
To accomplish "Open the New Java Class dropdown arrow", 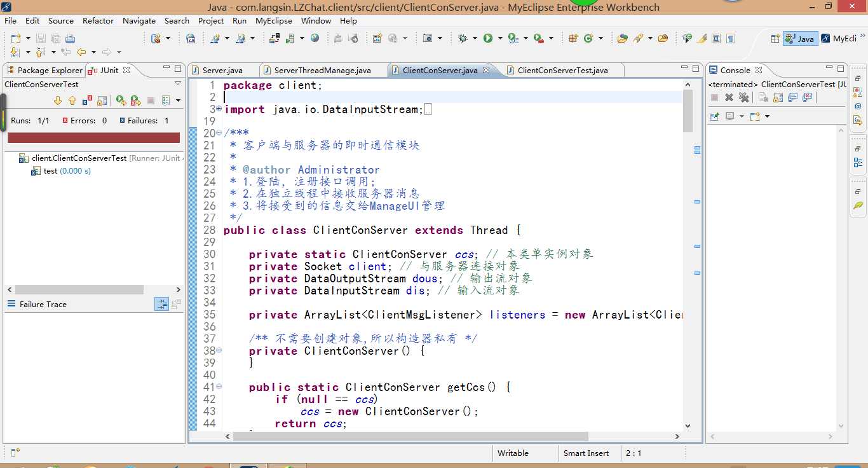I will 600,38.
